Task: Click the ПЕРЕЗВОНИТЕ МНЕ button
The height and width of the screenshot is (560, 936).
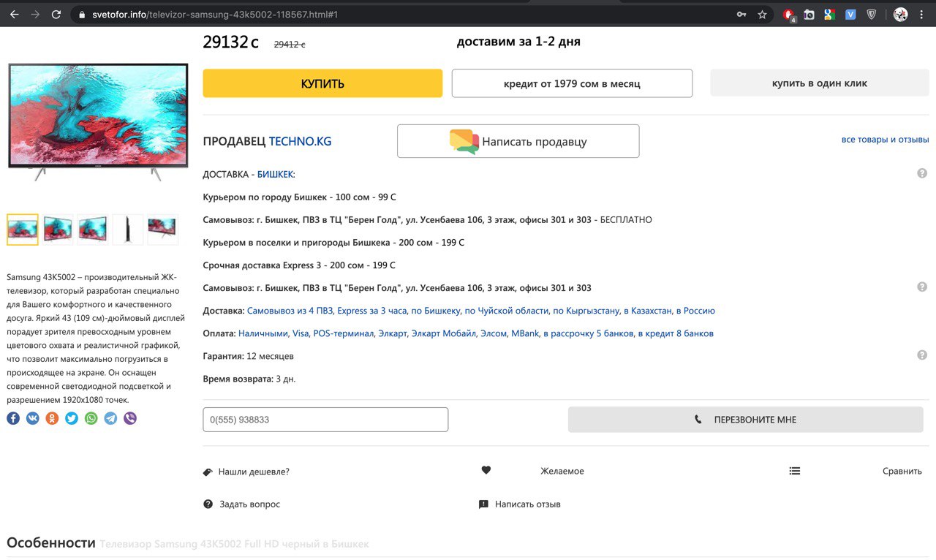Action: pos(745,420)
